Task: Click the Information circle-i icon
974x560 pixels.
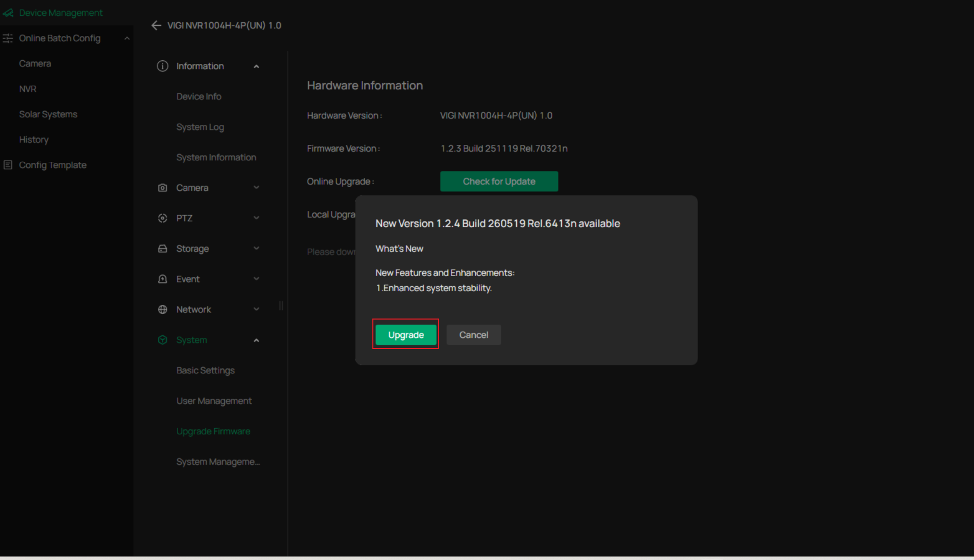Action: (163, 66)
